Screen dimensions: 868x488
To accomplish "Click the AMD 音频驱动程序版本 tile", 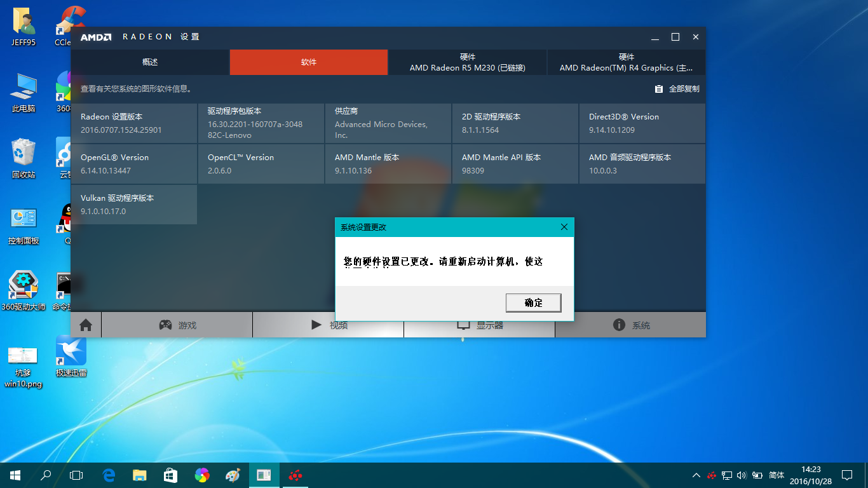I will (642, 164).
